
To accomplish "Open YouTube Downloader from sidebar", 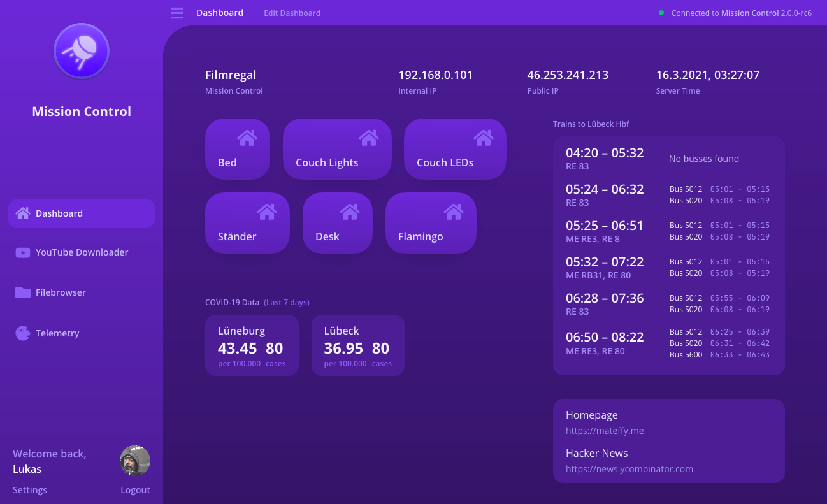I will (82, 252).
